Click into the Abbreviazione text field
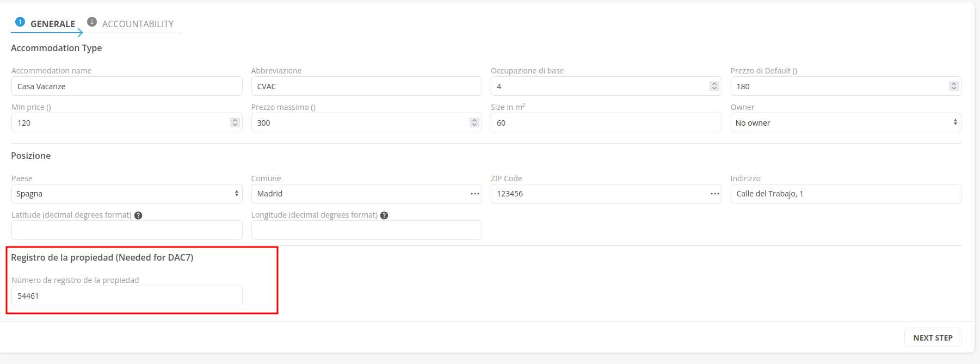This screenshot has width=980, height=364. (366, 86)
